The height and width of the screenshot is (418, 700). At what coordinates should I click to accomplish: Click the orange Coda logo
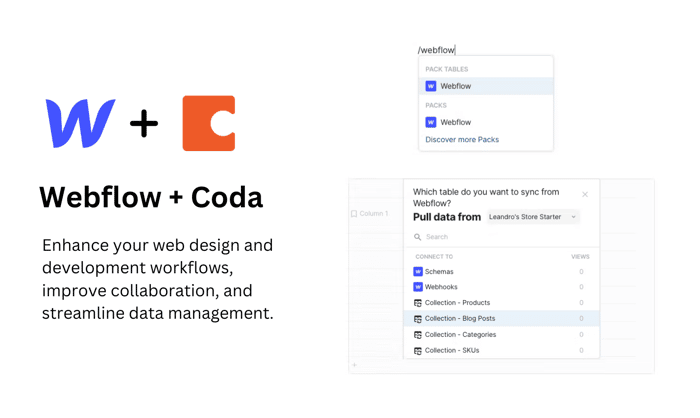(x=208, y=123)
